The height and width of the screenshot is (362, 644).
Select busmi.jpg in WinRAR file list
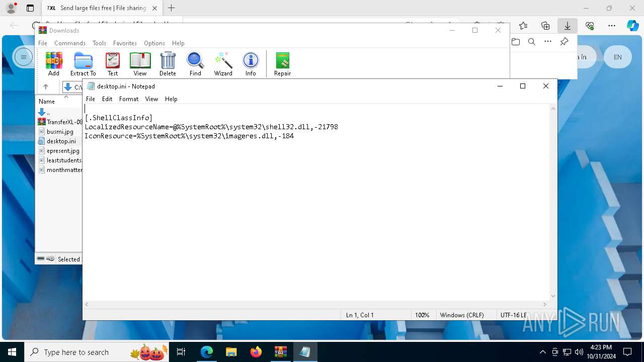coord(60,132)
